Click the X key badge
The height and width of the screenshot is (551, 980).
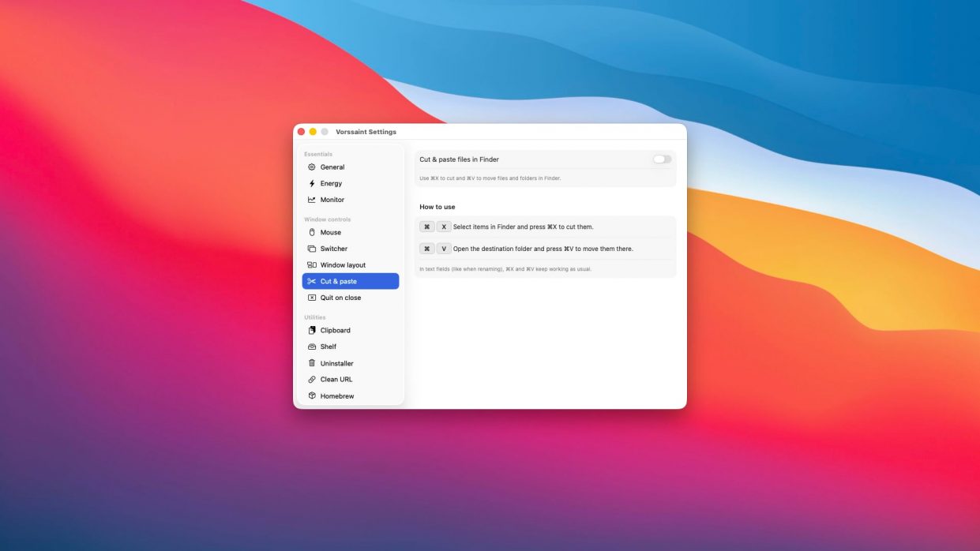(444, 227)
